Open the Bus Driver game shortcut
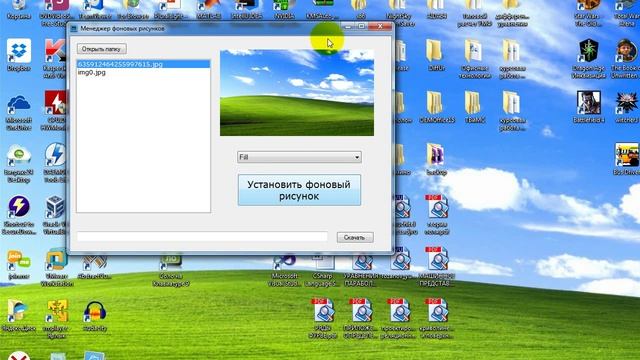Image resolution: width=640 pixels, height=360 pixels. [x=627, y=158]
